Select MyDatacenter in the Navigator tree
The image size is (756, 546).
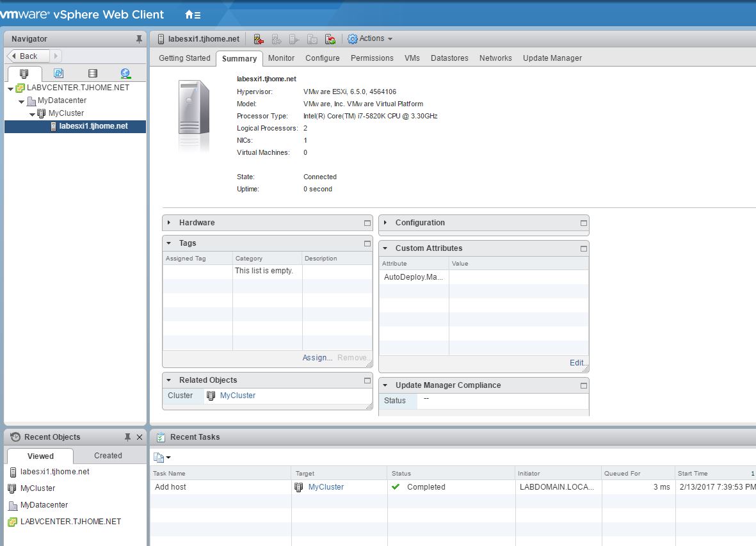[x=62, y=100]
